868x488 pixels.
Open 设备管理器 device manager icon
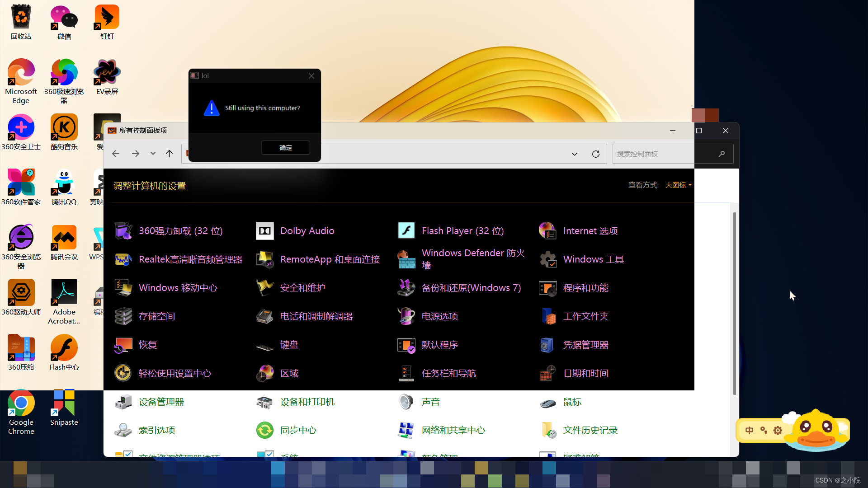[123, 402]
